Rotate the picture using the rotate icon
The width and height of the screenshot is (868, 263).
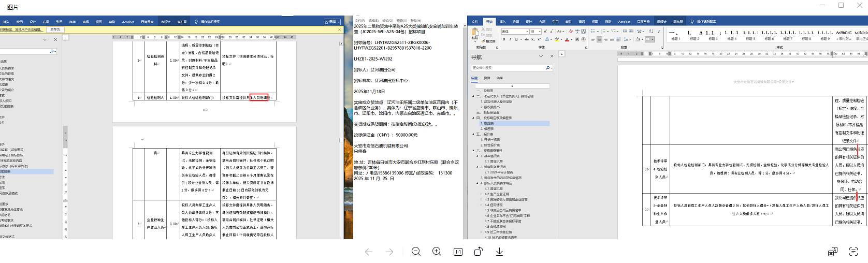point(479,252)
